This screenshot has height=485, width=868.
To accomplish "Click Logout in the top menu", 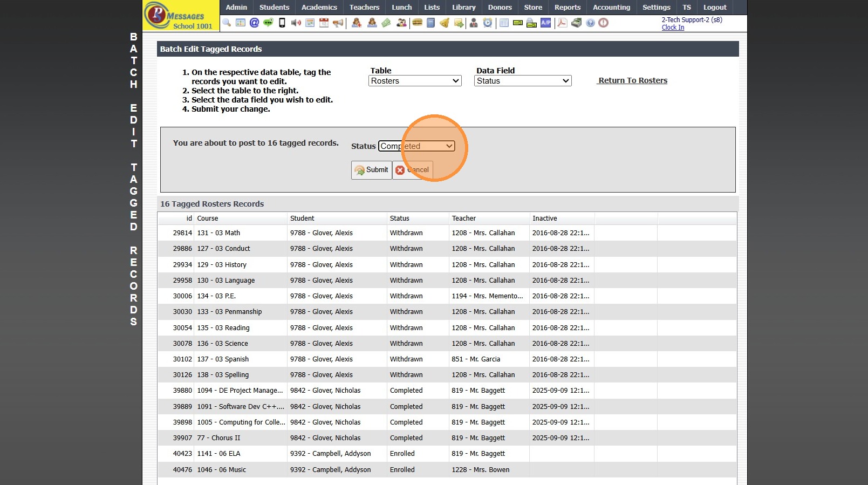I will coord(715,8).
